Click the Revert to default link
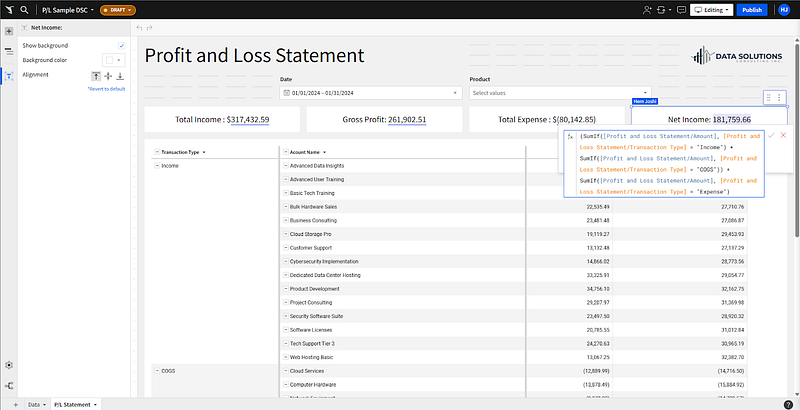This screenshot has width=800, height=410. tap(106, 89)
